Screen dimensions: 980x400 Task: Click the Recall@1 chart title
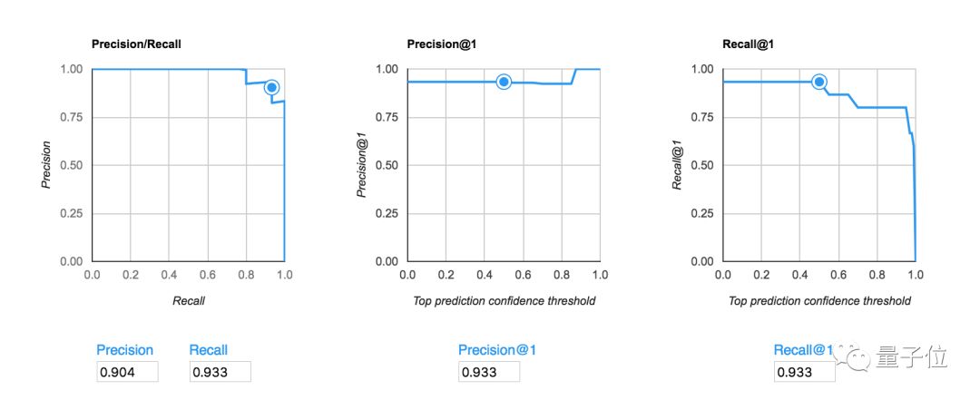[748, 44]
